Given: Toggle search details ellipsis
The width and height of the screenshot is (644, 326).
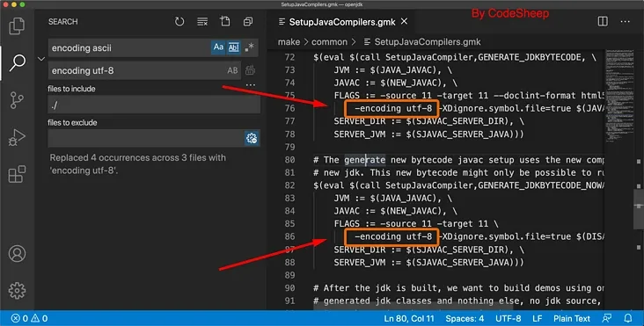Looking at the screenshot, I should pyautogui.click(x=250, y=85).
